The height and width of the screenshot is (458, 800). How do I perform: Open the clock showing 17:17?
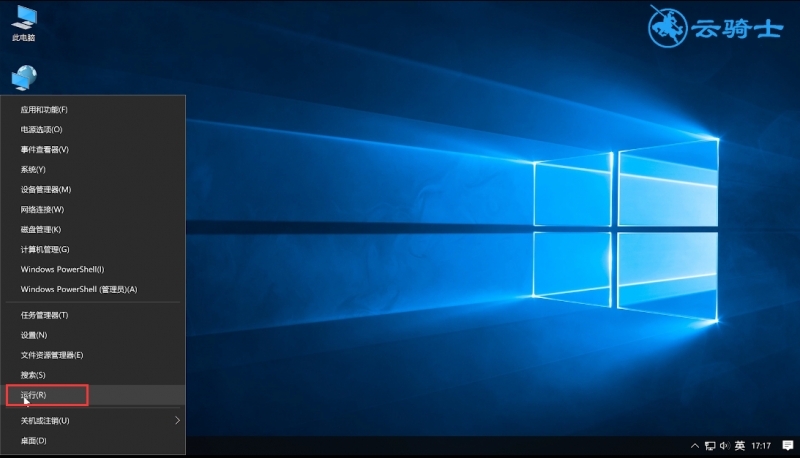(x=761, y=446)
